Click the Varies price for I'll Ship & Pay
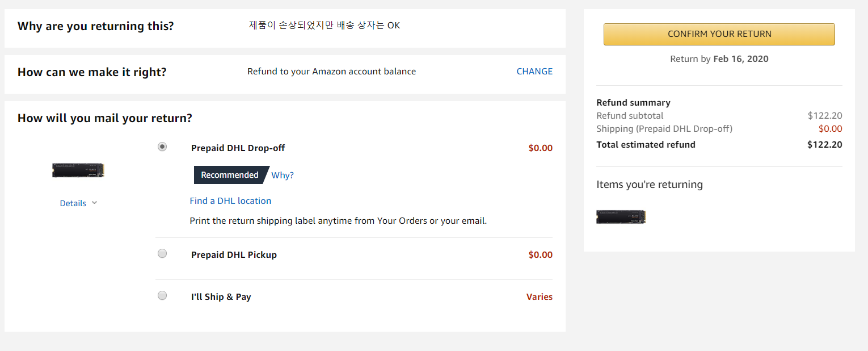This screenshot has width=868, height=351. [539, 297]
